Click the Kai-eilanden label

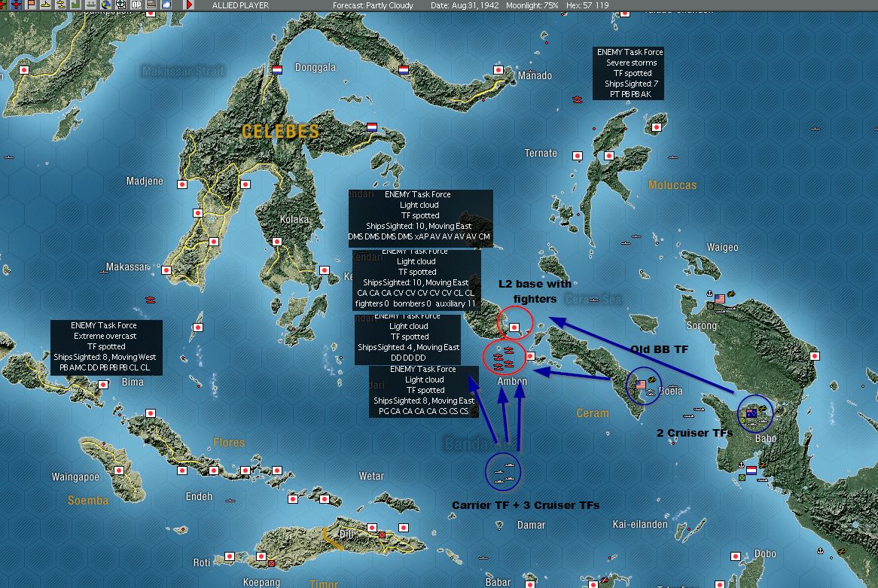[x=640, y=524]
